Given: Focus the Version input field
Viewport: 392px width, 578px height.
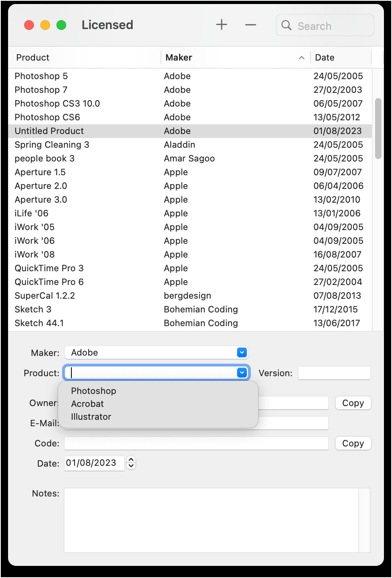Looking at the screenshot, I should [x=334, y=373].
